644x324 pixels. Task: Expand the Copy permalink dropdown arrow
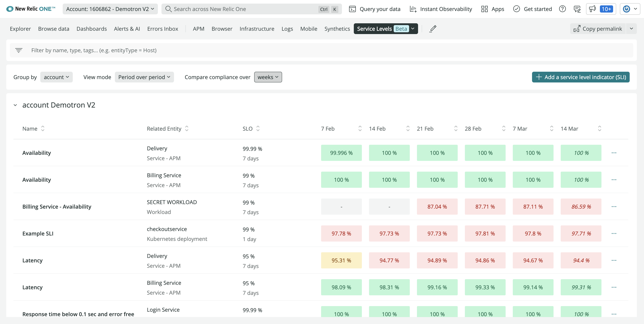[x=631, y=29]
